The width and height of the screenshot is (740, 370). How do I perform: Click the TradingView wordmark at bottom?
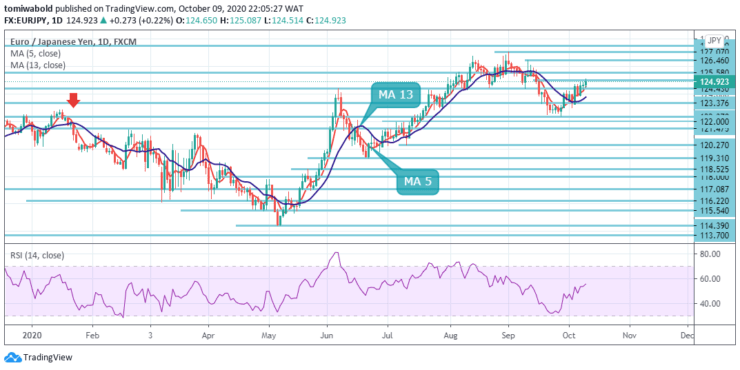coord(48,357)
